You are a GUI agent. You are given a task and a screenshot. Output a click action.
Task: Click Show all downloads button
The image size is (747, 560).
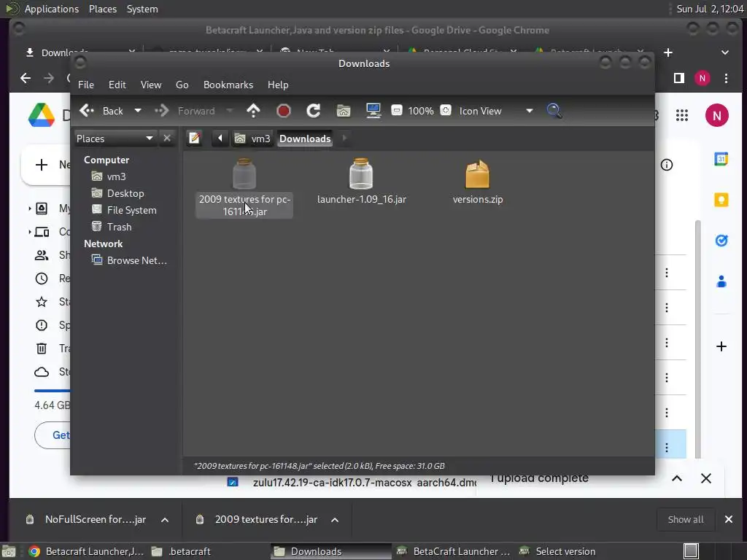coord(685,519)
